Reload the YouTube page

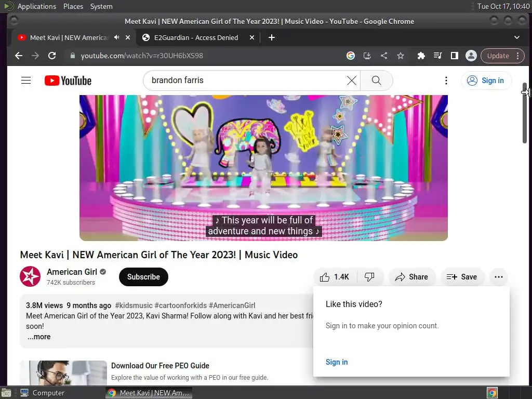point(52,56)
